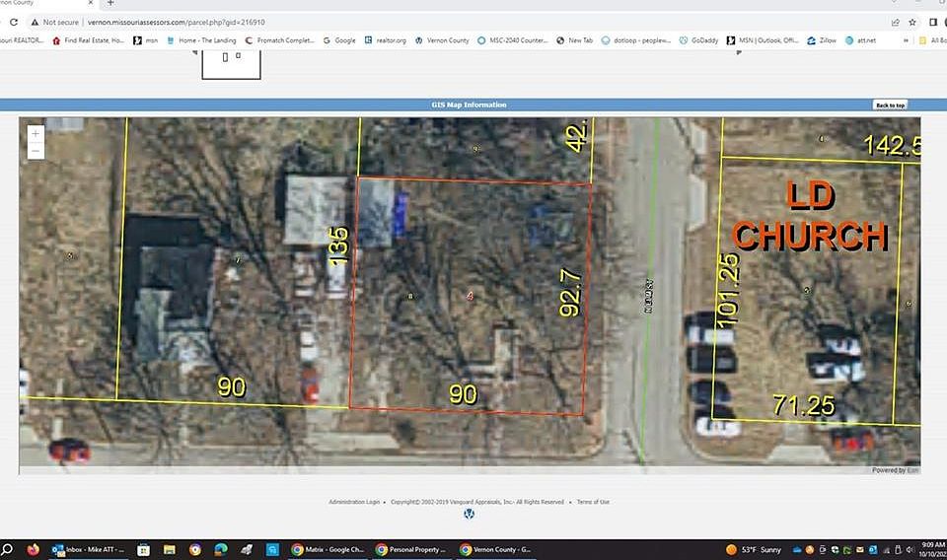This screenshot has height=560, width=947.
Task: Open the dotloop - peoplew... bookmark
Action: pyautogui.click(x=636, y=40)
